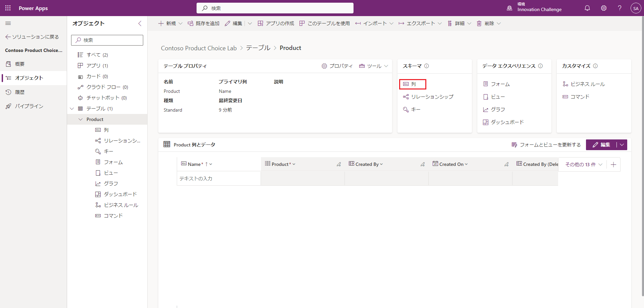Open パイプライン in the left navigation
This screenshot has height=308, width=644.
[34, 106]
